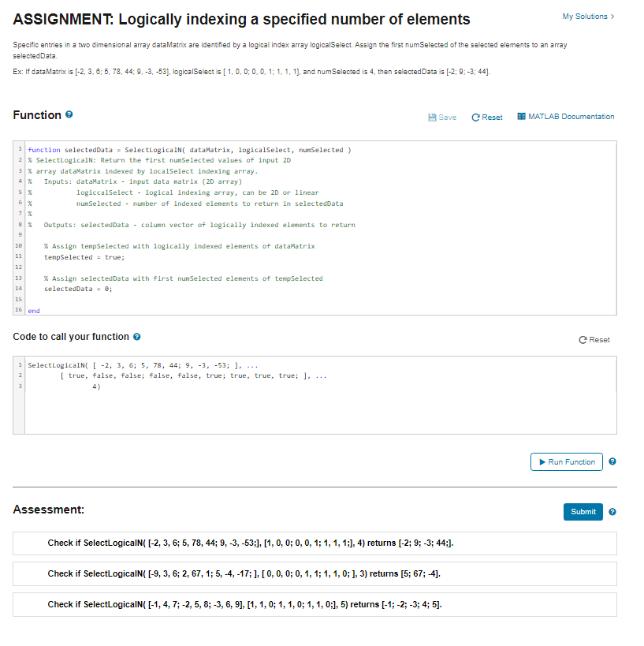Image resolution: width=644 pixels, height=646 pixels.
Task: Select line number 16 in the function editor gutter
Action: point(17,310)
